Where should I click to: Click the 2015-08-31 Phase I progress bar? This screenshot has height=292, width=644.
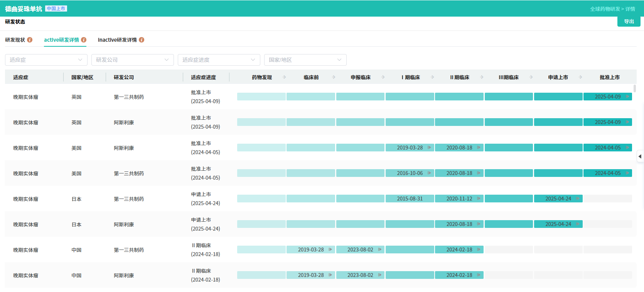point(410,199)
